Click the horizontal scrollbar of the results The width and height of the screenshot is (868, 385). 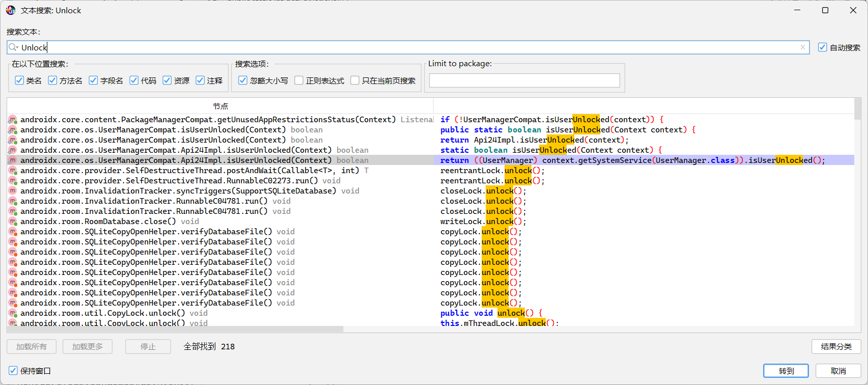(175, 329)
